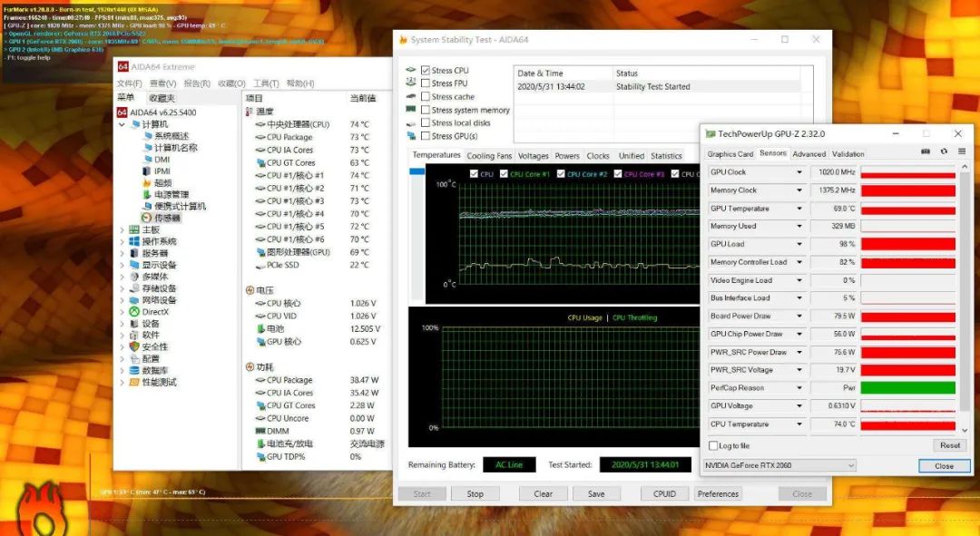980x536 pixels.
Task: Click the Save button
Action: [x=596, y=493]
